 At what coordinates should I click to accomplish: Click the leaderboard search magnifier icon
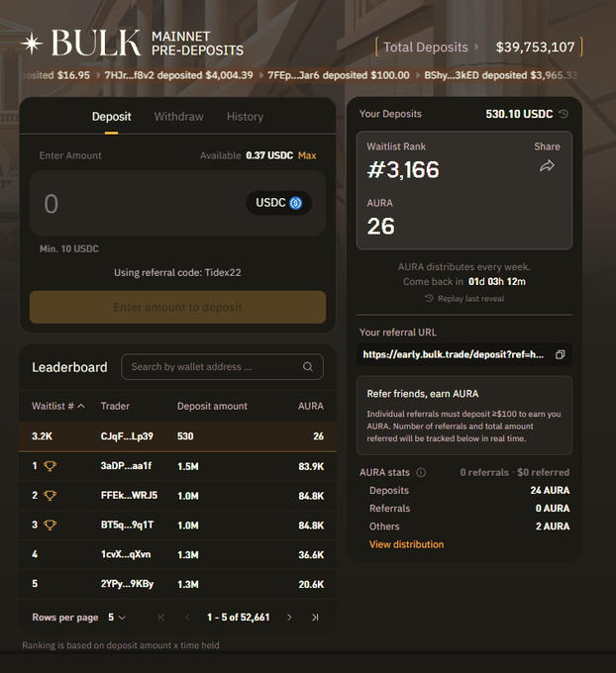pyautogui.click(x=308, y=366)
